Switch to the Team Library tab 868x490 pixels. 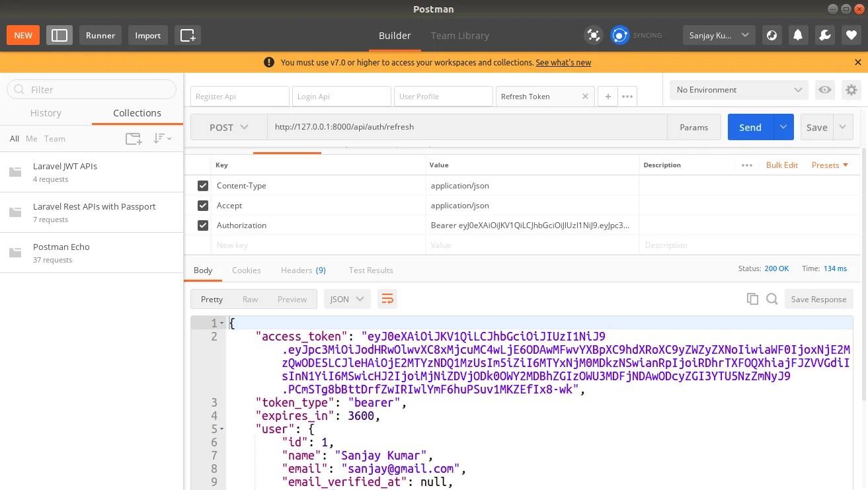tap(460, 36)
